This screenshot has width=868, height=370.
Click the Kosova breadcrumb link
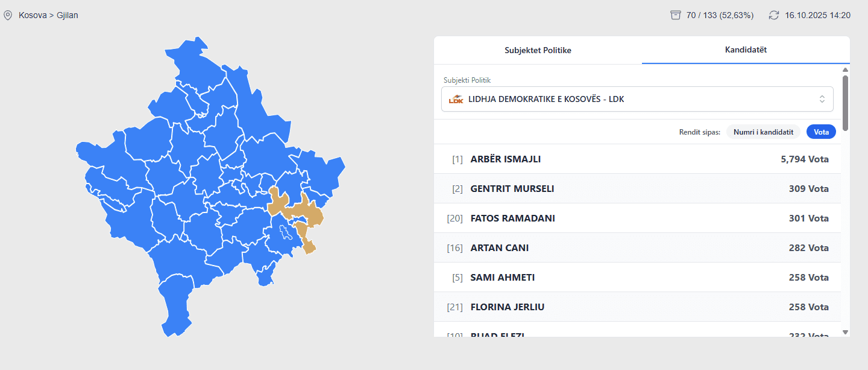tap(33, 15)
